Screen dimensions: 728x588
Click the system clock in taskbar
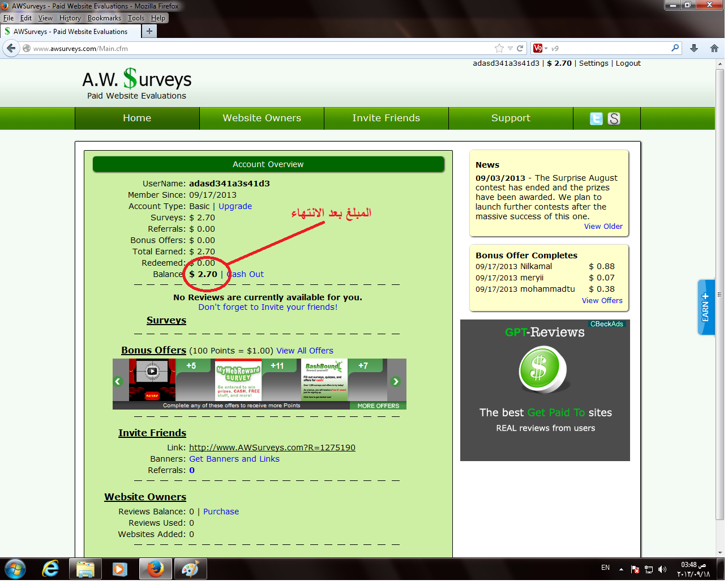coord(693,569)
